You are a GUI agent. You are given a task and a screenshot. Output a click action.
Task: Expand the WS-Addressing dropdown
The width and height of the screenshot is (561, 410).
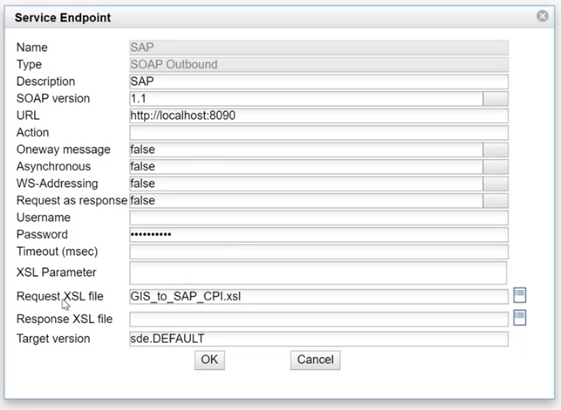coord(496,184)
